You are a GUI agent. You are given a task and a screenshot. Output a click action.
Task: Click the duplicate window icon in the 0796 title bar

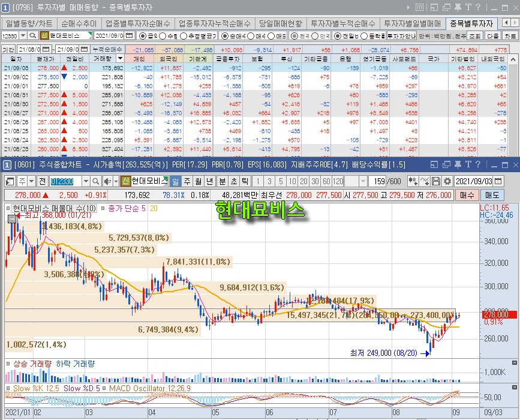[446, 7]
